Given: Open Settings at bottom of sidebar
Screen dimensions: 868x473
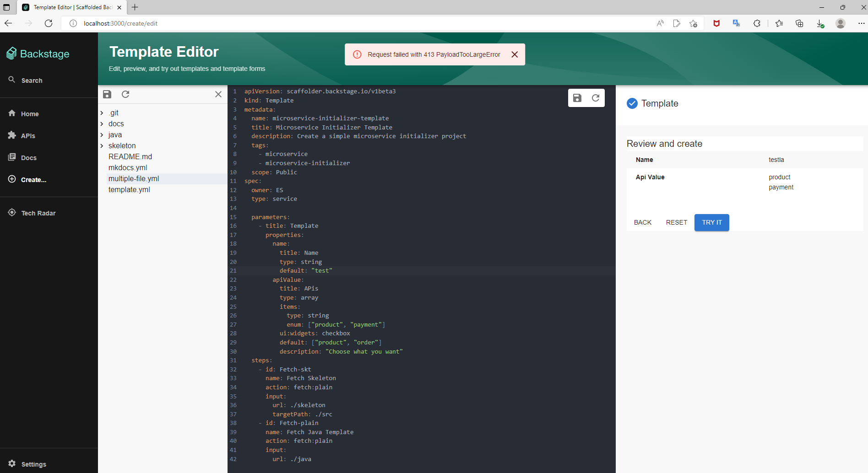Looking at the screenshot, I should pyautogui.click(x=34, y=464).
